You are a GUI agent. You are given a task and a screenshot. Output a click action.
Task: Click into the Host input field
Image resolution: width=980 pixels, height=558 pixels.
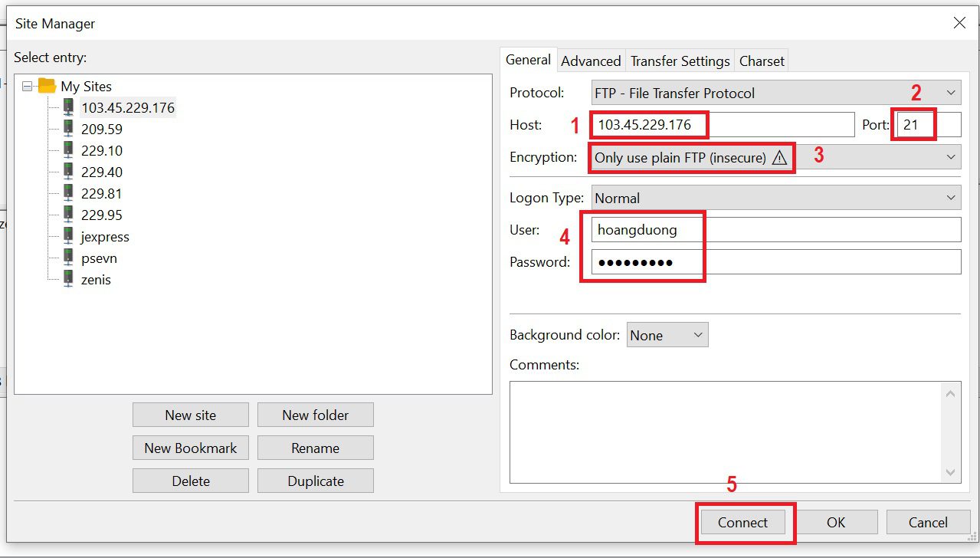click(723, 124)
